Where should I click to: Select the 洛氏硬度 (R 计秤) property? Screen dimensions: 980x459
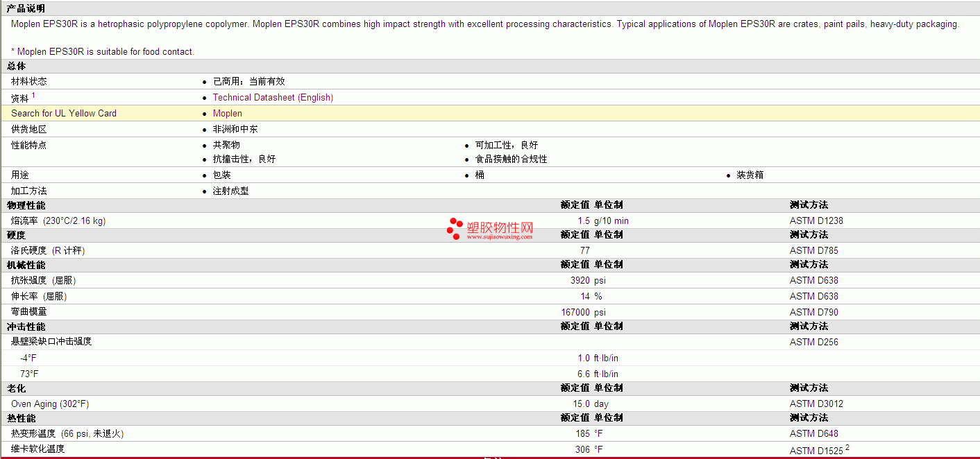(48, 251)
